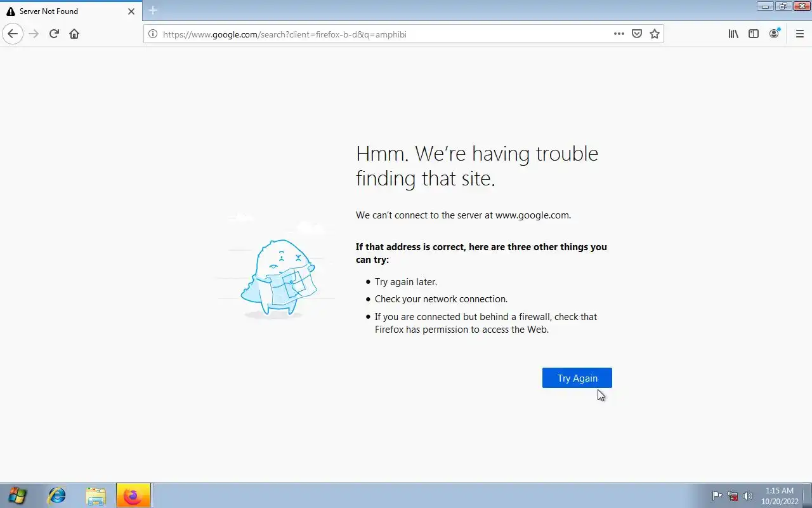
Task: Open Windows Explorer from taskbar
Action: click(96, 496)
